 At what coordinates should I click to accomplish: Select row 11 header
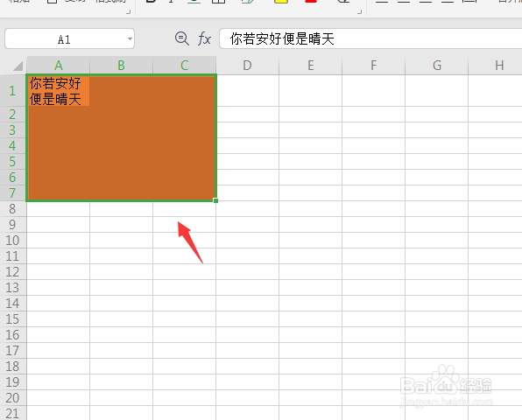pos(12,256)
